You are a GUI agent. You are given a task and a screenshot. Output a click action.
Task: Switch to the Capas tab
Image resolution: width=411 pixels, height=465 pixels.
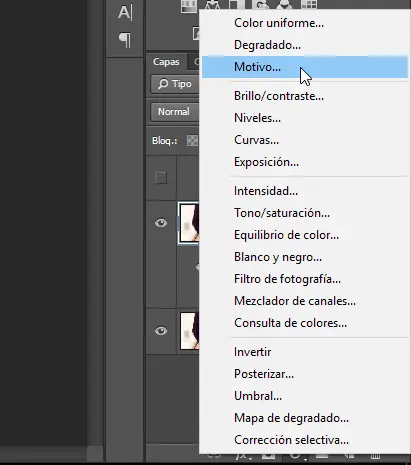click(x=166, y=62)
